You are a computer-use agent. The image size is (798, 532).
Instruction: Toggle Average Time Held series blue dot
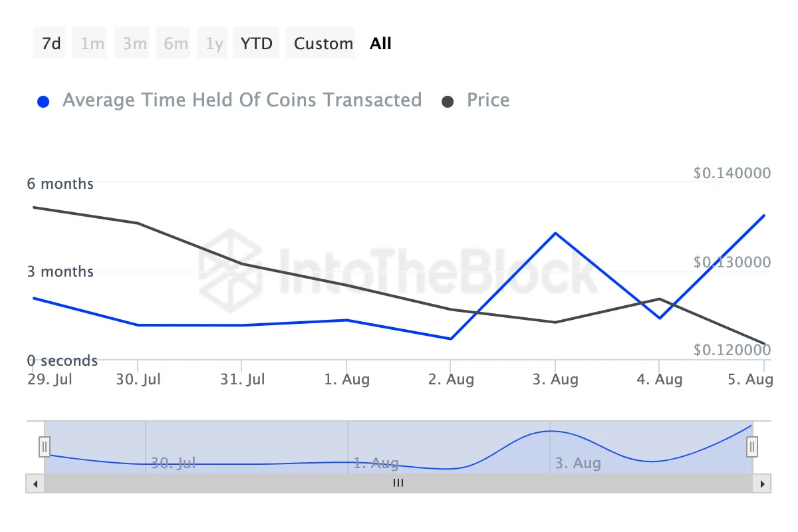click(44, 102)
